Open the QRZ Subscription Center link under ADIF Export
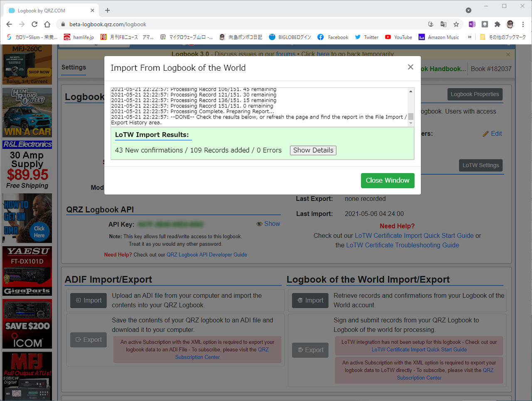Screen dimensions: 532x401 point(222,353)
